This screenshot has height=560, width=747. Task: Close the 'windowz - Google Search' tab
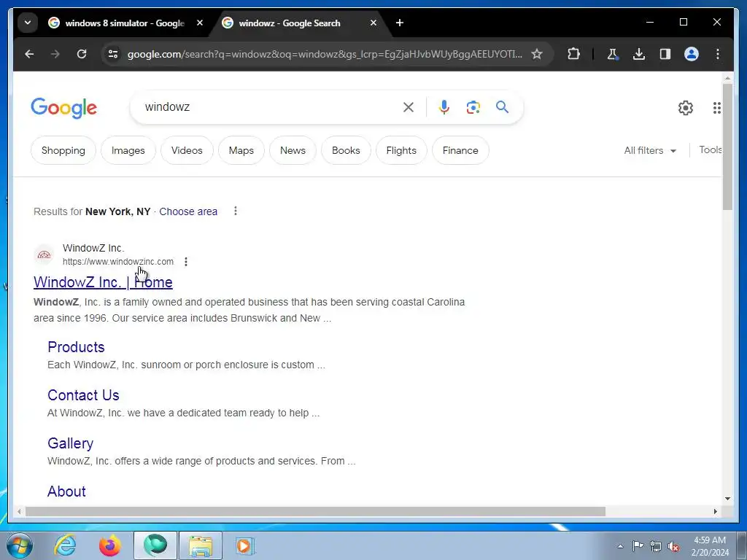373,23
